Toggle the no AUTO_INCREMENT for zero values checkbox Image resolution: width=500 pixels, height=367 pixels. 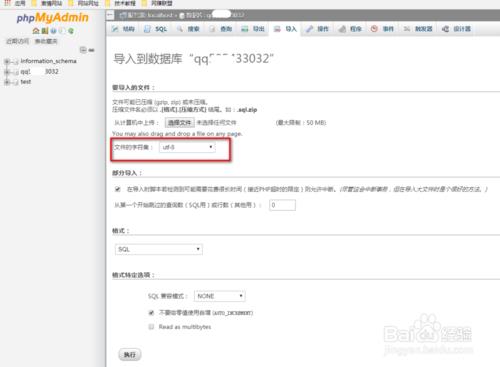(151, 313)
